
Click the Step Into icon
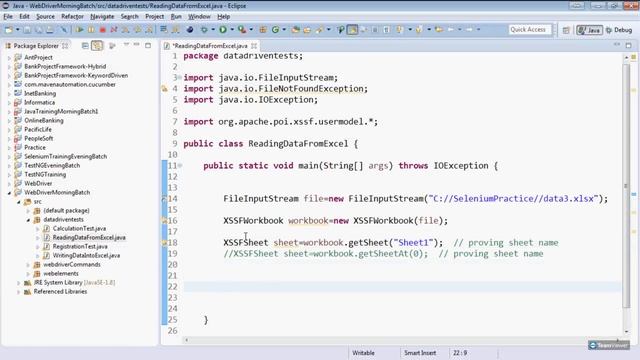coord(126,30)
